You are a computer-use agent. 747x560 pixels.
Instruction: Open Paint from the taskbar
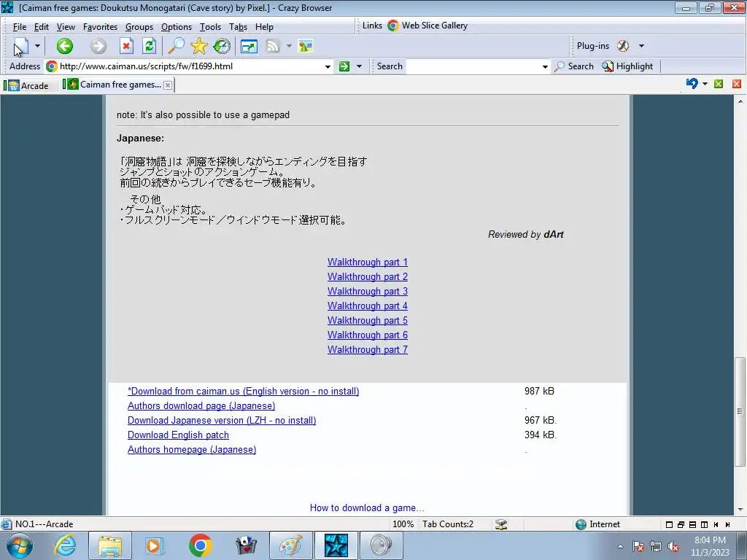(290, 545)
